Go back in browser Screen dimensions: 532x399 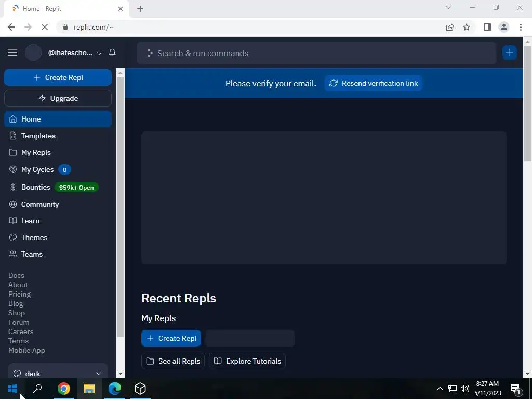11,27
